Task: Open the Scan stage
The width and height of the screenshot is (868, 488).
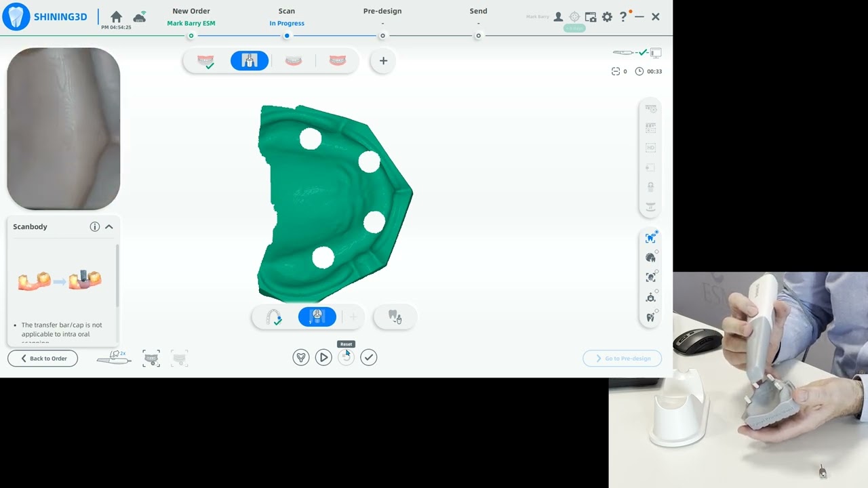Action: pyautogui.click(x=287, y=11)
